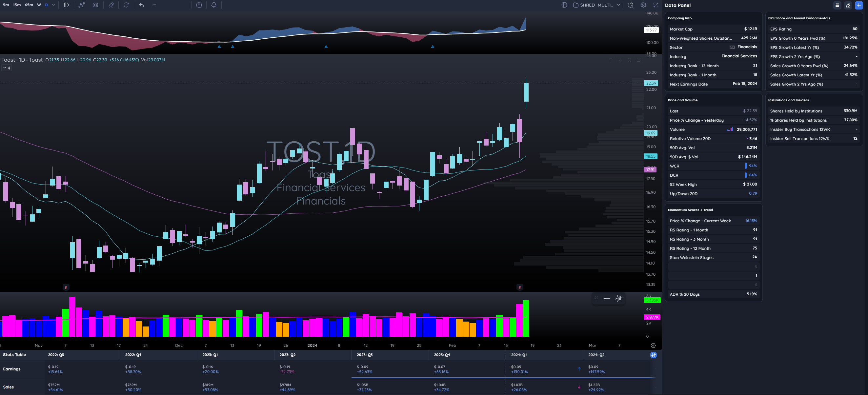Click the earnings E marker near Feb 13

point(520,287)
